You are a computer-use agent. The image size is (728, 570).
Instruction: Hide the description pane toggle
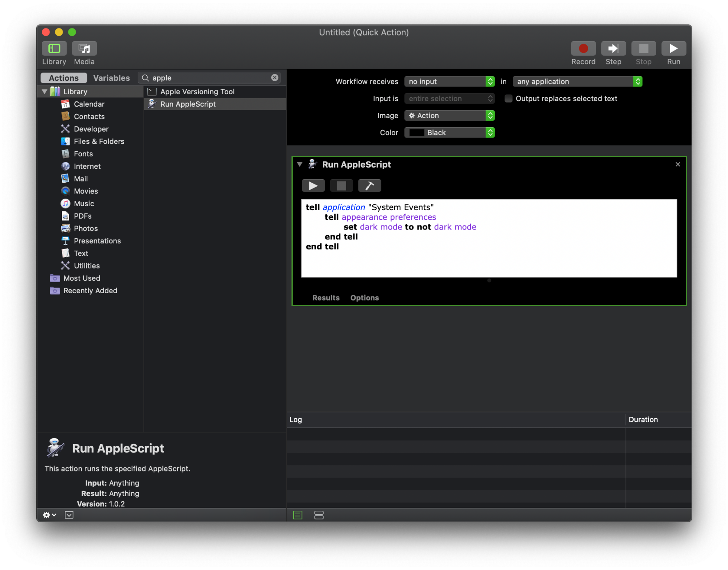click(x=69, y=515)
